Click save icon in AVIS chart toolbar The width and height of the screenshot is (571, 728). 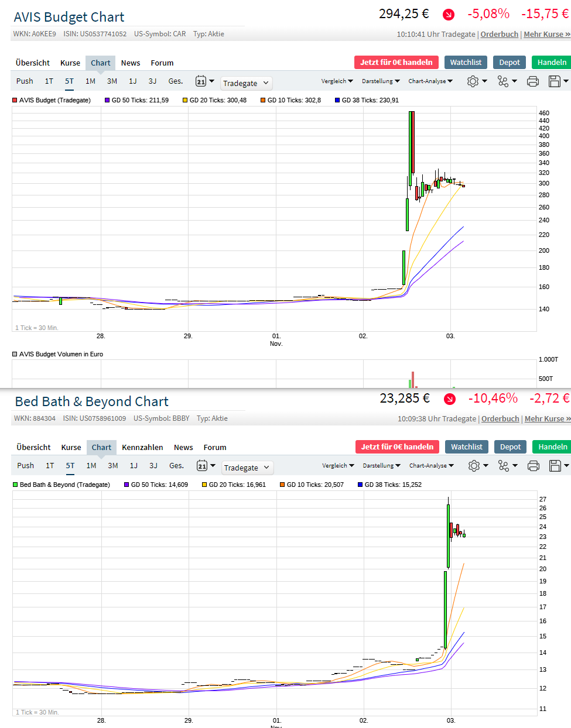pyautogui.click(x=555, y=81)
